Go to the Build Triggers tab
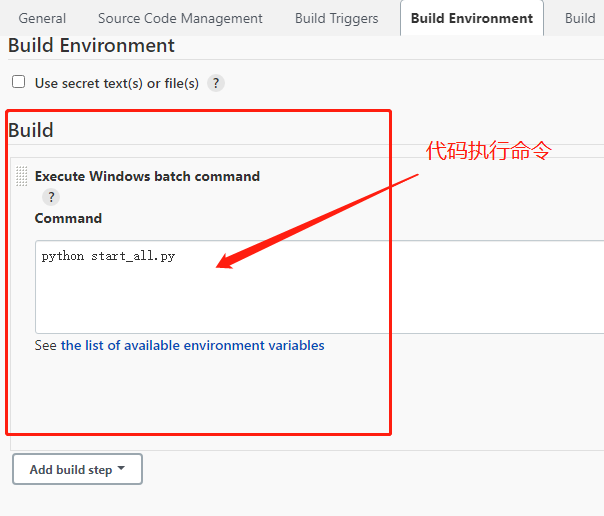This screenshot has width=604, height=516. pos(336,18)
